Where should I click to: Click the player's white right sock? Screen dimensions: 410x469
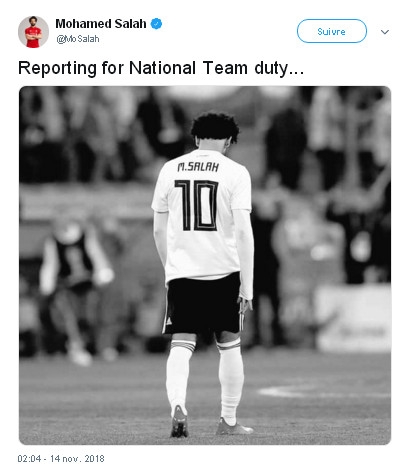point(231,382)
